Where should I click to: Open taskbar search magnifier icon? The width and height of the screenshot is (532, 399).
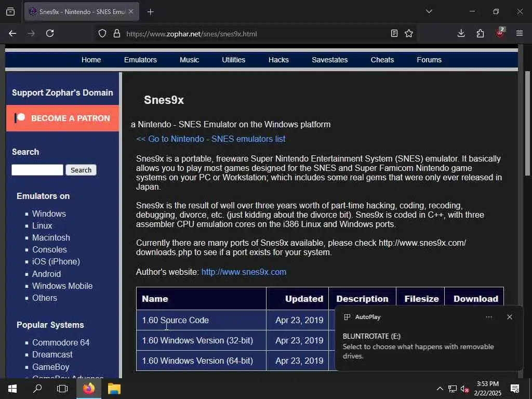[37, 389]
